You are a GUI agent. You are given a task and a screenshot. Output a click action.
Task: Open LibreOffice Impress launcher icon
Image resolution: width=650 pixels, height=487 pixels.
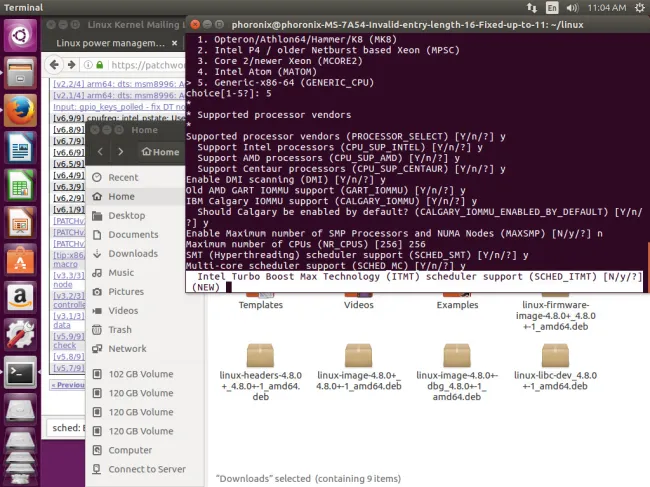[20, 223]
